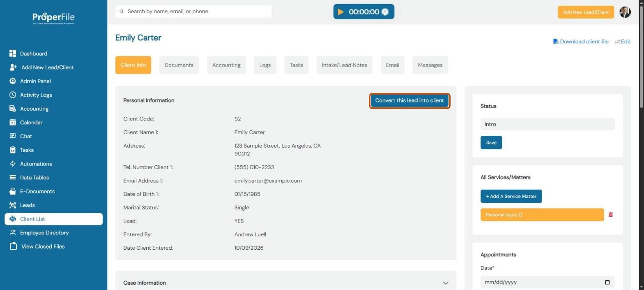Click the Emily Carter page heading
644x290 pixels.
click(x=138, y=38)
